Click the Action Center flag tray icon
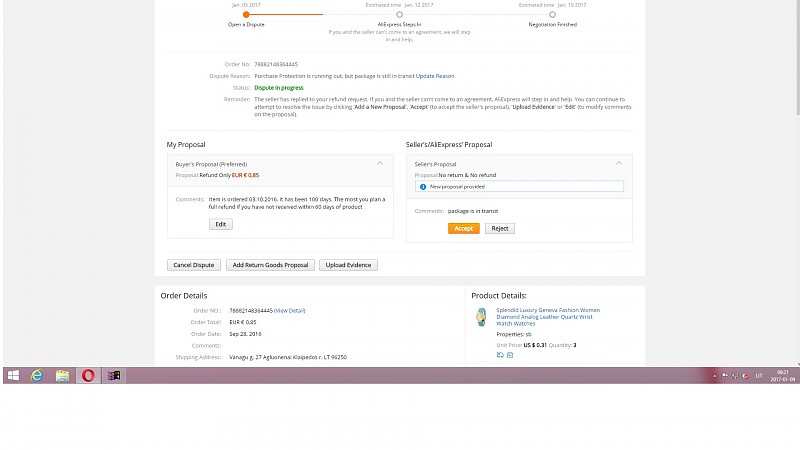This screenshot has height=450, width=800. (x=725, y=376)
